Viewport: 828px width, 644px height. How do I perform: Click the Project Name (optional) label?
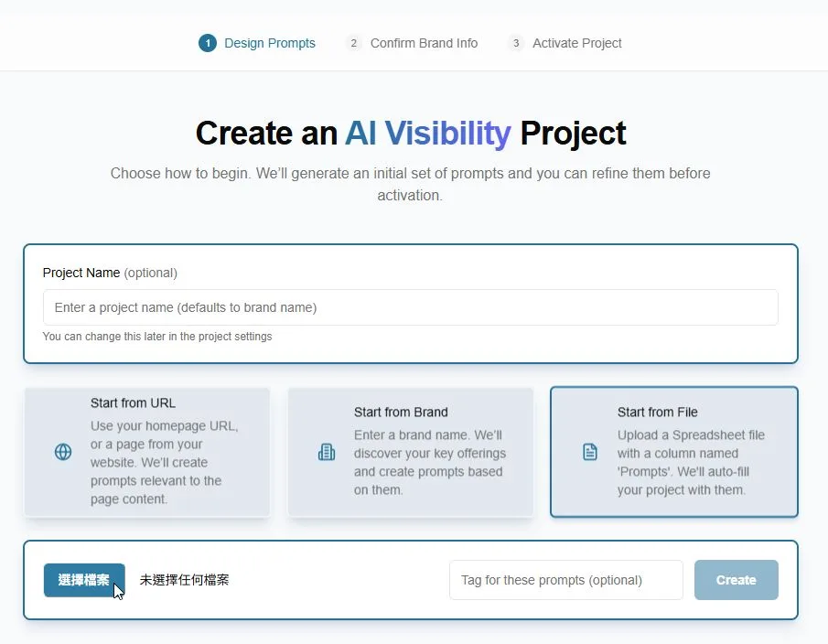(110, 273)
